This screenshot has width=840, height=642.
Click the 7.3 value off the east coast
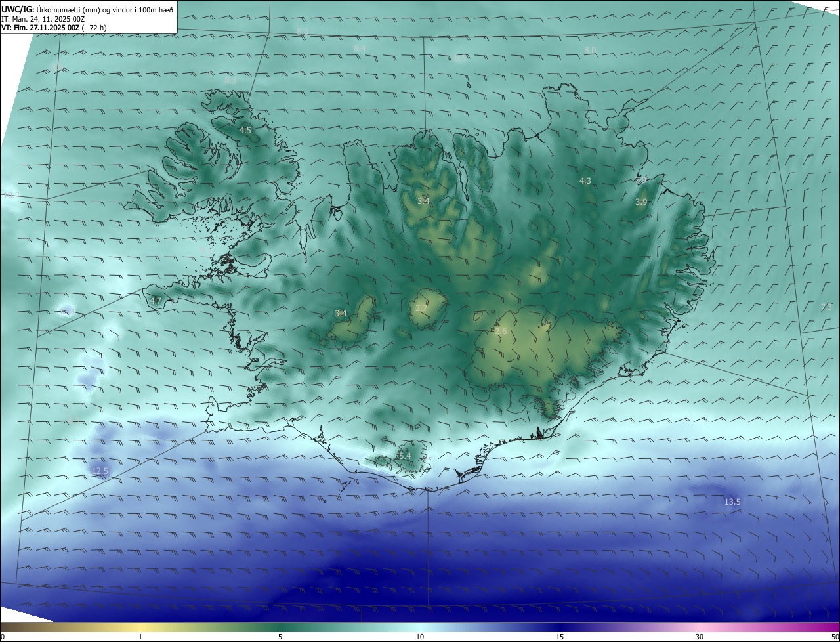826,307
